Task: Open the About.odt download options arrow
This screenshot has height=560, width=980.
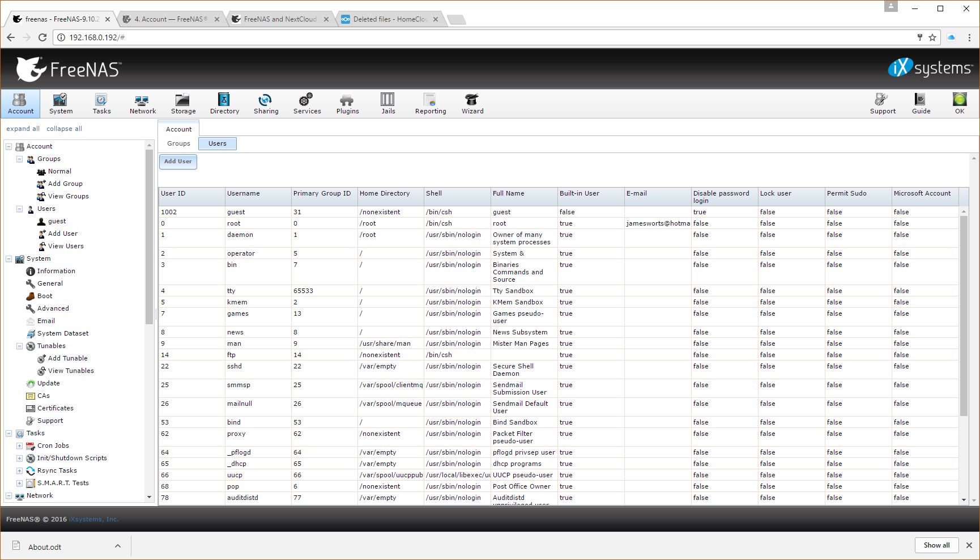Action: coord(117,546)
